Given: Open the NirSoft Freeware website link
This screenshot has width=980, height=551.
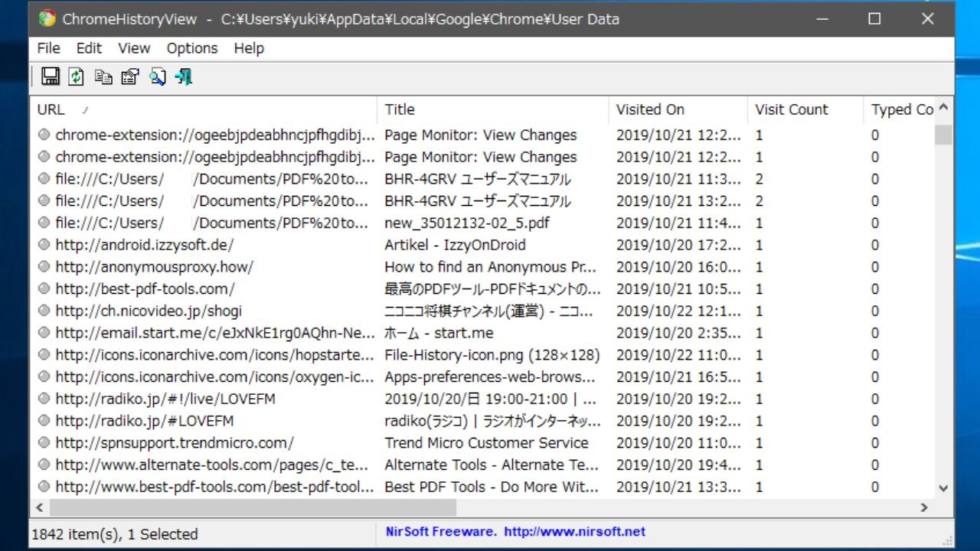Looking at the screenshot, I should point(515,531).
